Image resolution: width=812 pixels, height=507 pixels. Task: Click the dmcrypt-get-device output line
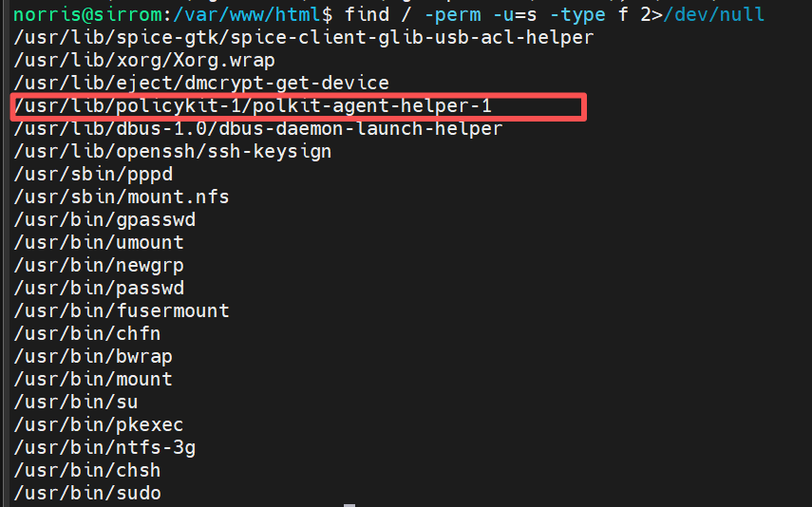[x=201, y=84]
